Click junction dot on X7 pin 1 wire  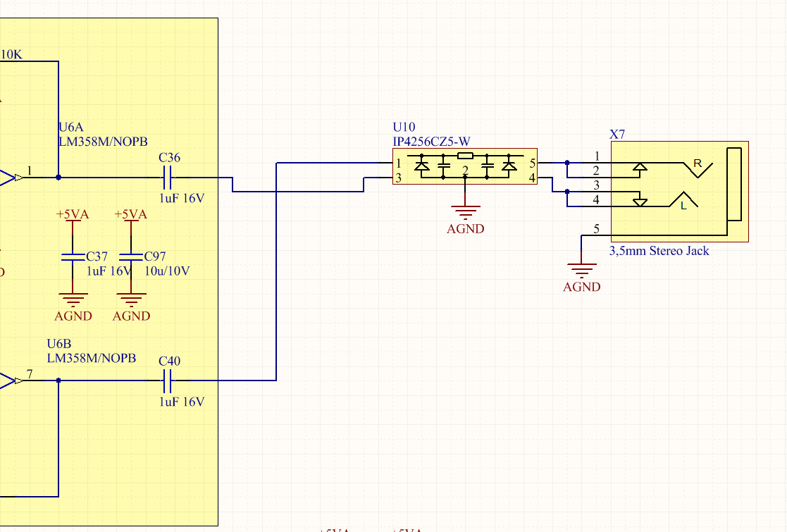[x=567, y=163]
